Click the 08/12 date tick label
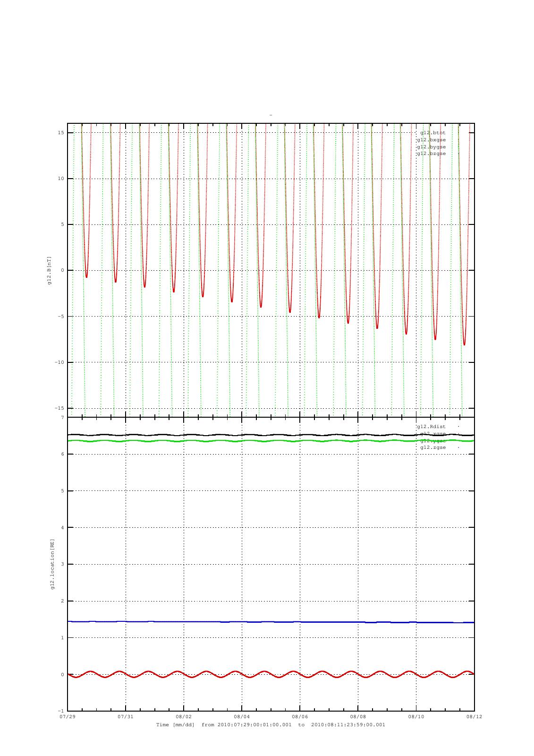Viewport: 534px width, 756px height. pyautogui.click(x=474, y=716)
